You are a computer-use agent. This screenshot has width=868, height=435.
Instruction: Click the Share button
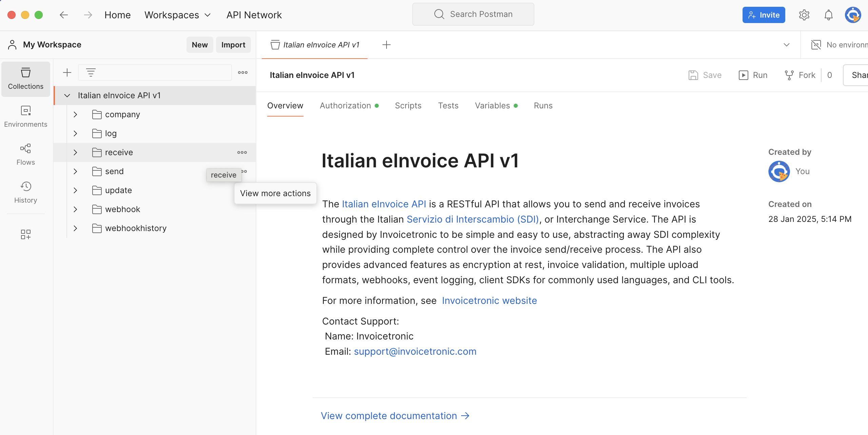point(856,75)
